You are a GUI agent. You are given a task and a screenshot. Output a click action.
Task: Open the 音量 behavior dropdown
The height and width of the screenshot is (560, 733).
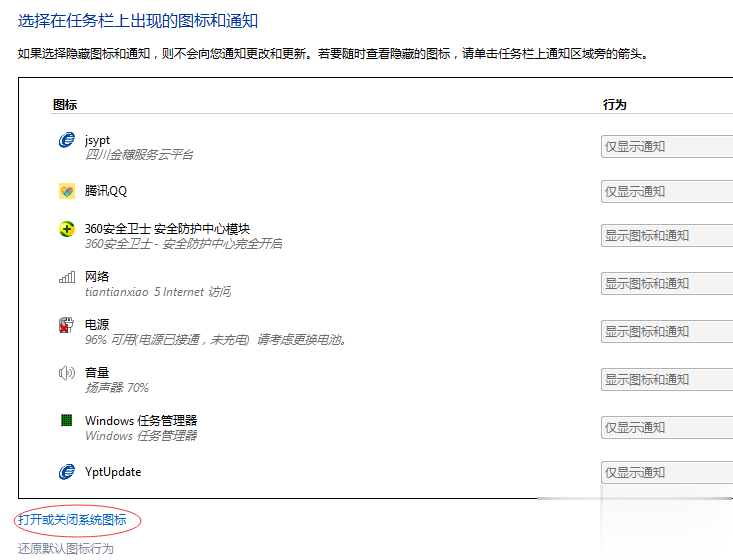[666, 380]
